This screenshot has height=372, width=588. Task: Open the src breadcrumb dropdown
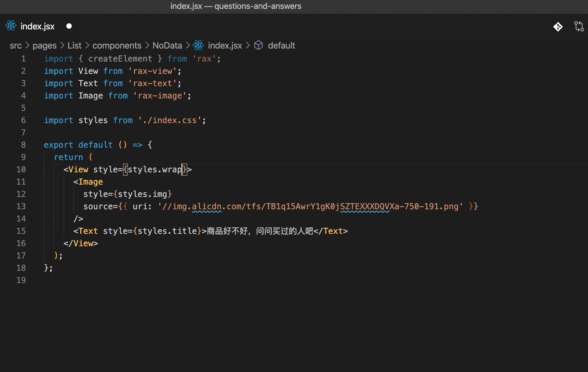[x=16, y=45]
